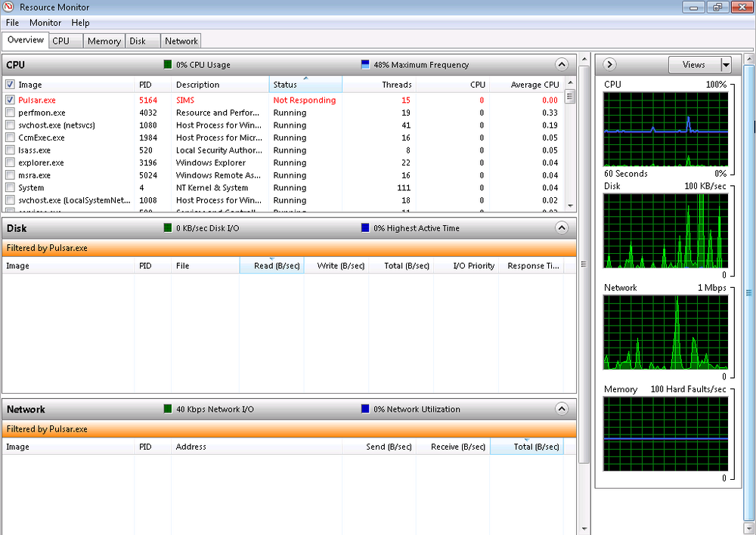Sort CPU table by Average CPU column
Image resolution: width=756 pixels, height=535 pixels.
pos(526,85)
